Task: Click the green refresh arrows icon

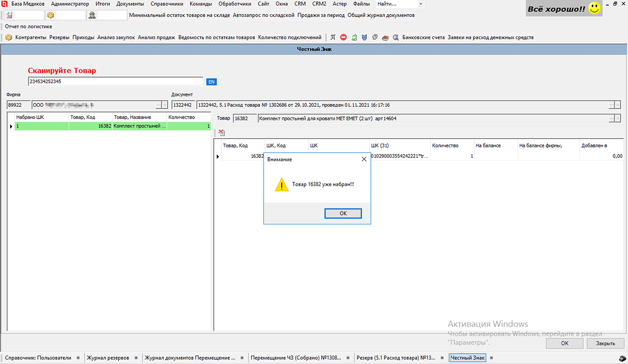Action: coord(354,37)
